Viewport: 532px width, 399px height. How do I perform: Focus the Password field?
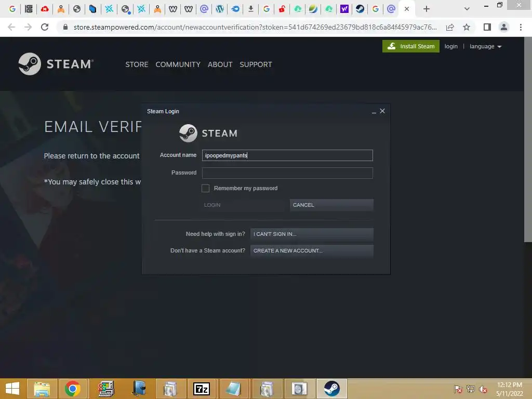pyautogui.click(x=287, y=173)
